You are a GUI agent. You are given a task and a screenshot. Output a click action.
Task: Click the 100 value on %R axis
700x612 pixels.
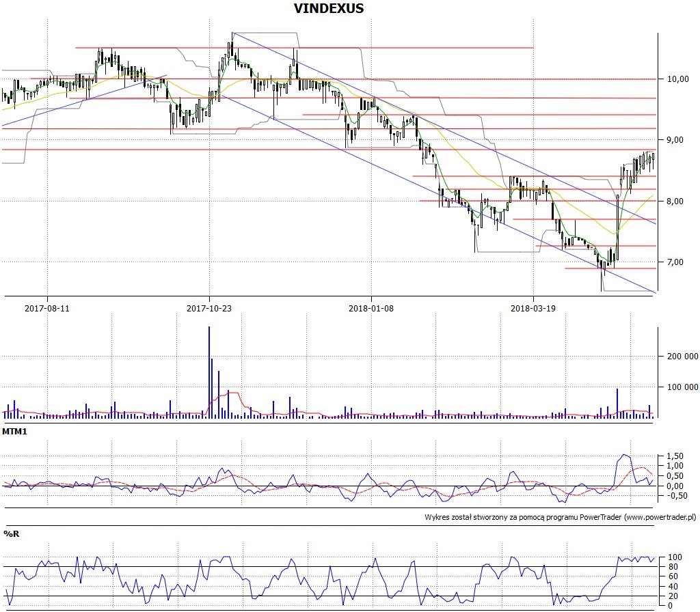coord(675,557)
